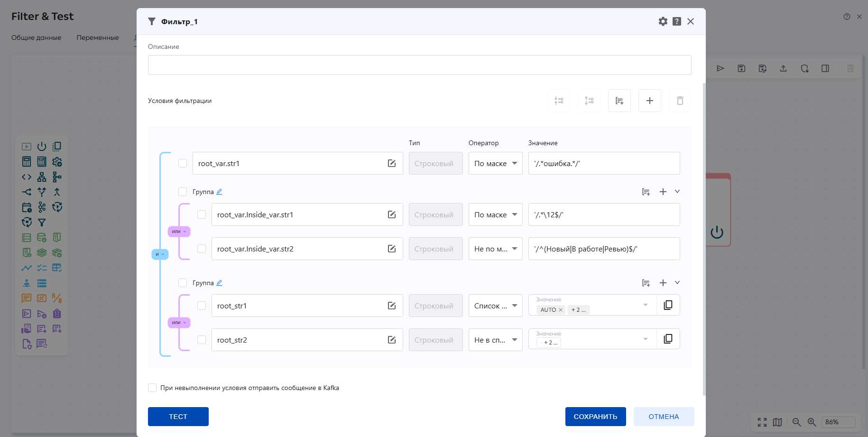Check the root_str1 condition checkbox

pos(202,306)
